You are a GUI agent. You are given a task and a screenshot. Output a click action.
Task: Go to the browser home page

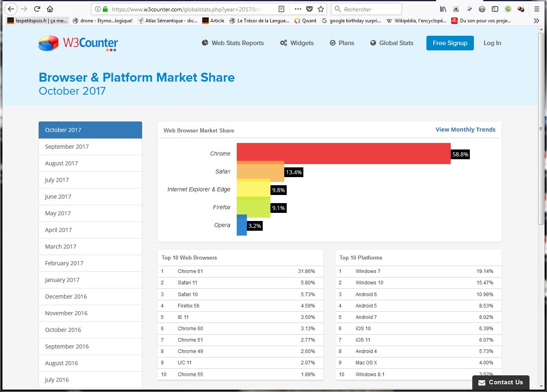[x=50, y=9]
